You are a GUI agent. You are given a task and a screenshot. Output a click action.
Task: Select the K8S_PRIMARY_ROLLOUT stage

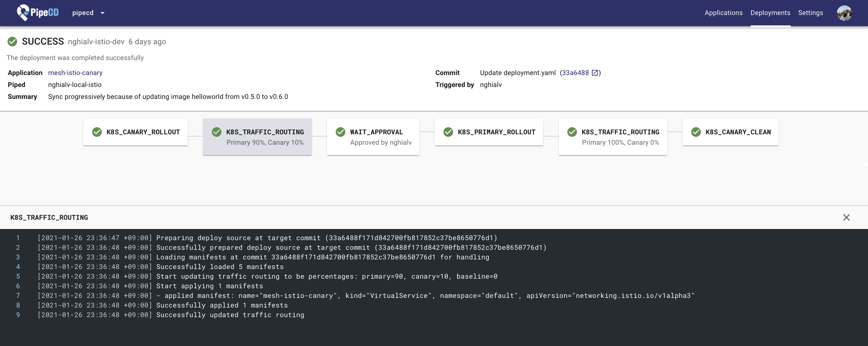tap(489, 132)
